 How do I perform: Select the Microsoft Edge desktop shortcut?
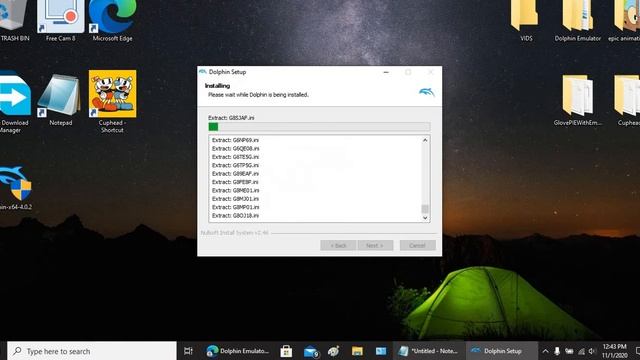click(112, 20)
